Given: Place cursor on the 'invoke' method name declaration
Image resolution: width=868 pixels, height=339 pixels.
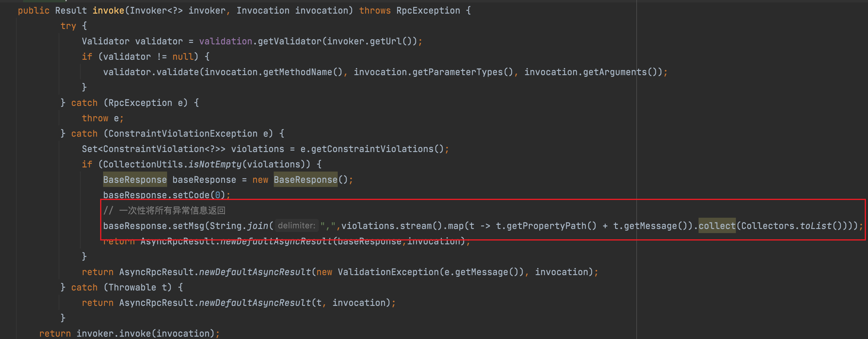Looking at the screenshot, I should pyautogui.click(x=108, y=11).
